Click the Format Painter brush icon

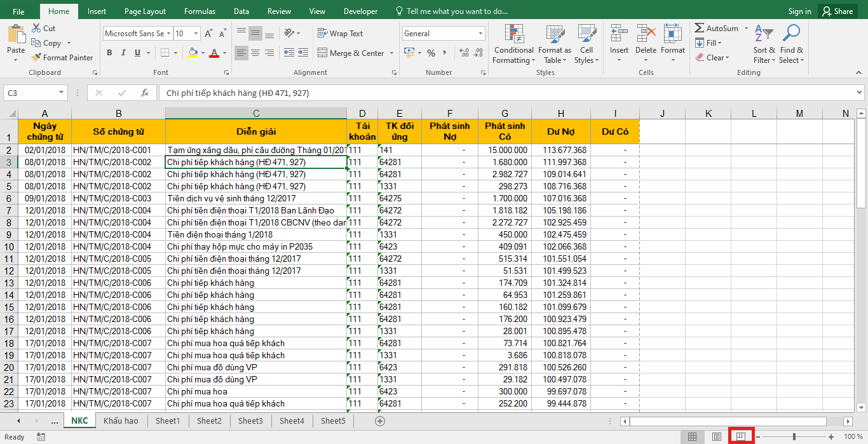coord(36,58)
